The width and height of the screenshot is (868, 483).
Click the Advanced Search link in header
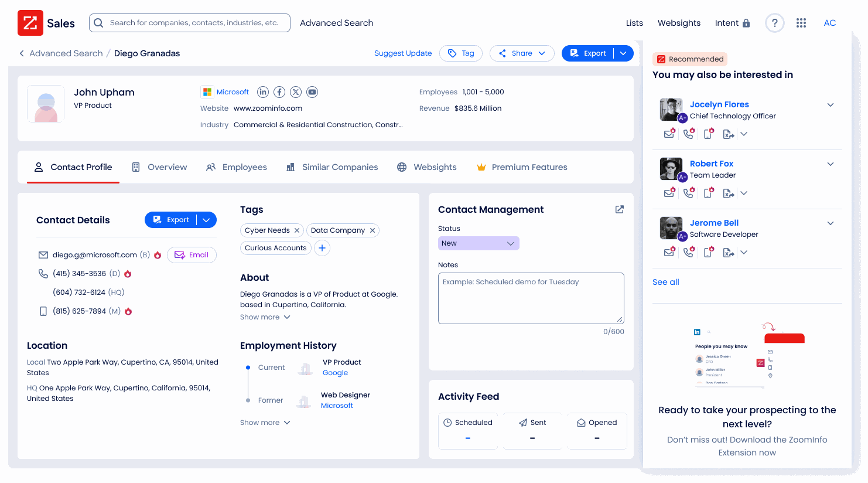pos(337,23)
